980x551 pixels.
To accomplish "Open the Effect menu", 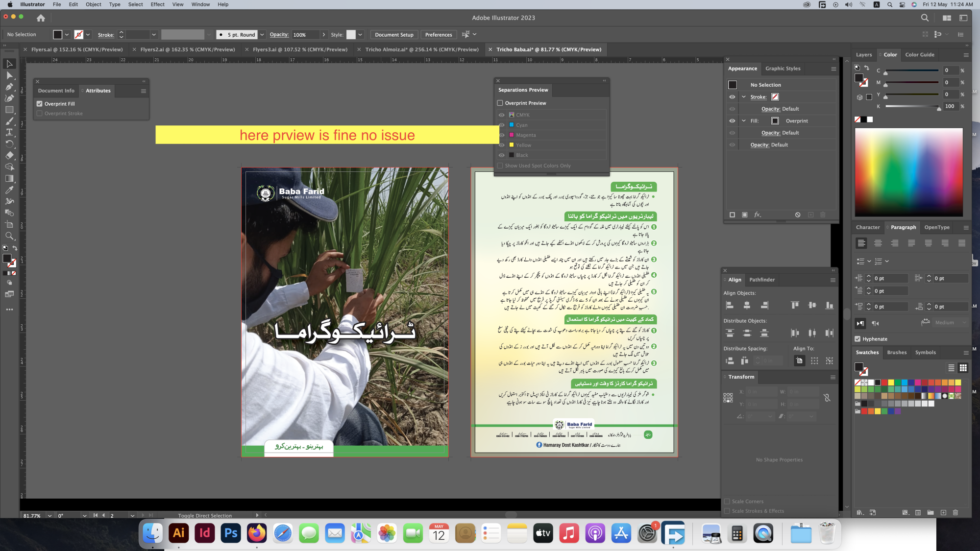I will (157, 4).
